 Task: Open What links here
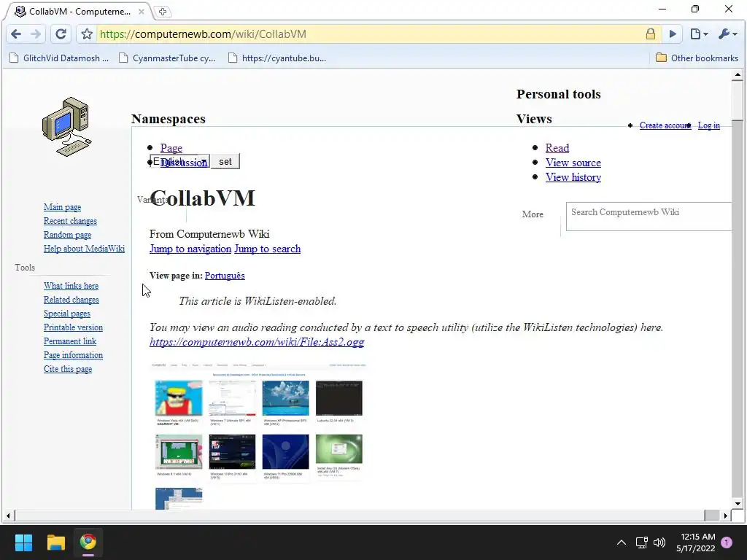(x=71, y=286)
